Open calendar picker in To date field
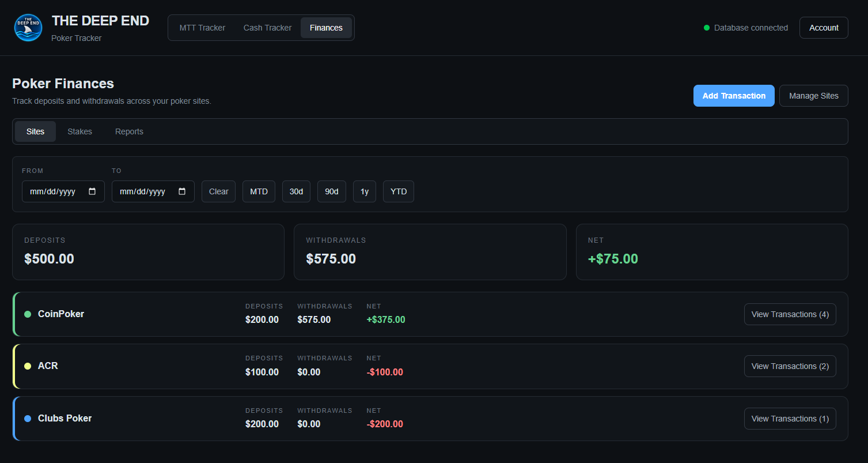This screenshot has height=463, width=868. tap(182, 191)
